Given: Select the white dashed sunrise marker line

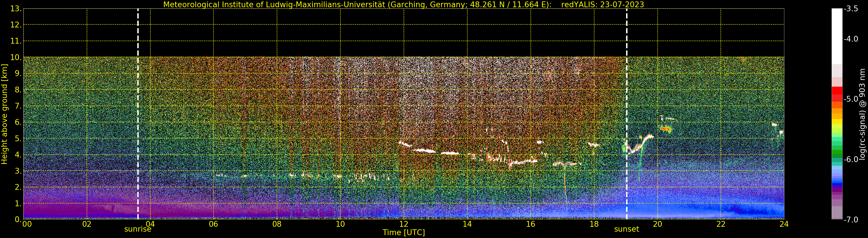Looking at the screenshot, I should [138, 114].
